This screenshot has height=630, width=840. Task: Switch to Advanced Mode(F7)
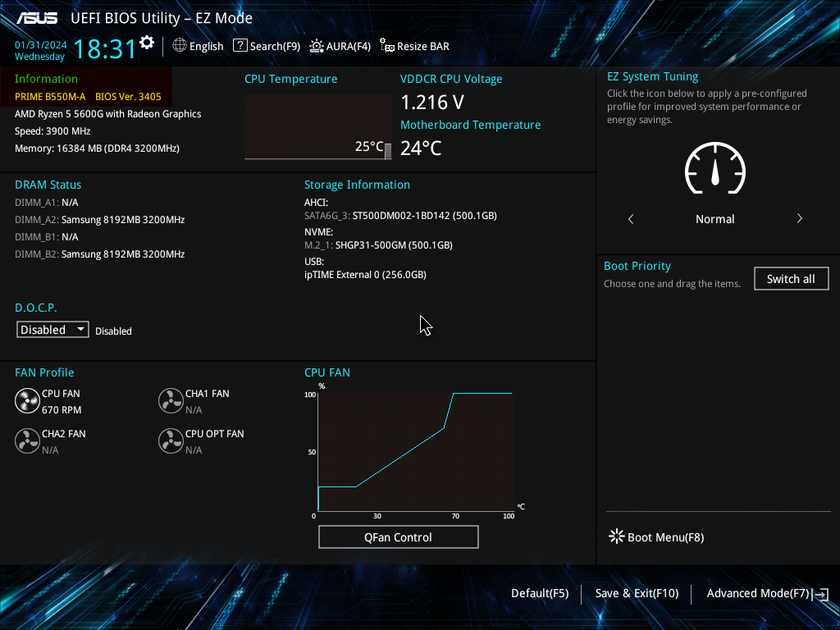[757, 593]
